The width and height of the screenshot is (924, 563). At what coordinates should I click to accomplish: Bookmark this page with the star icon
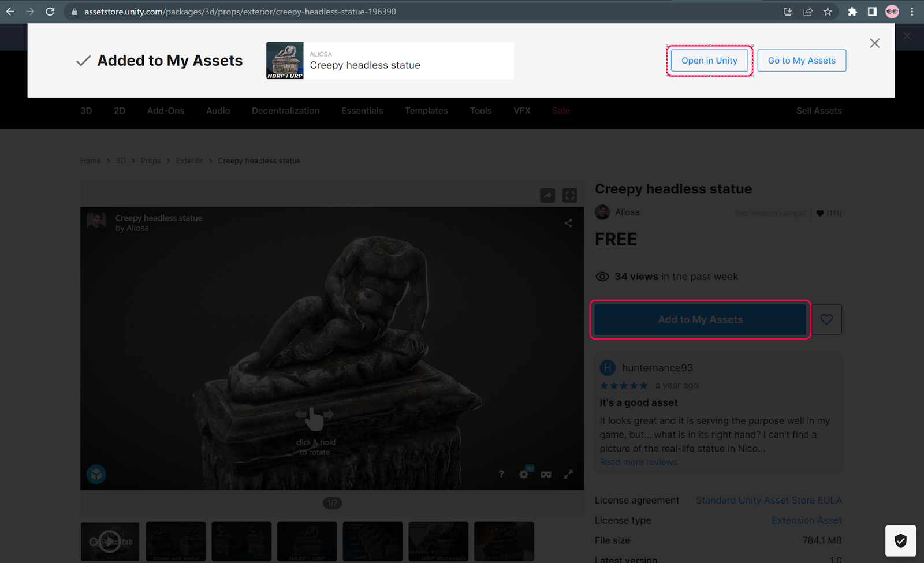click(x=828, y=12)
